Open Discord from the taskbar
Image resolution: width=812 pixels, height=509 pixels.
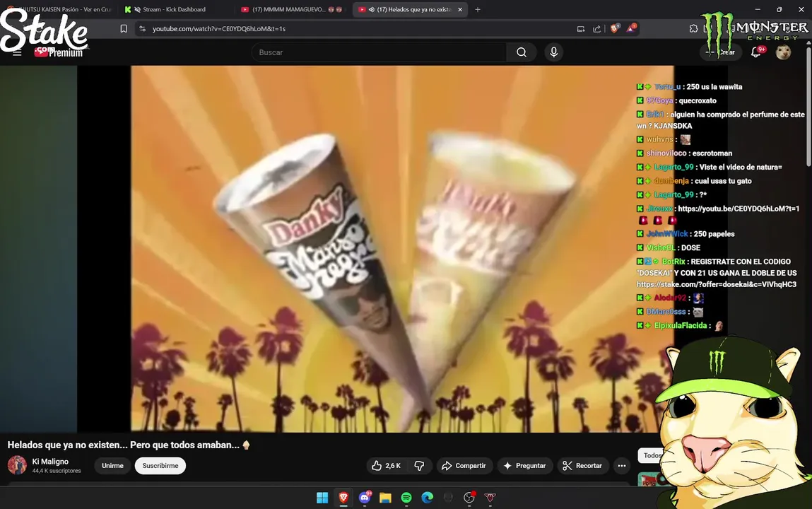point(365,498)
